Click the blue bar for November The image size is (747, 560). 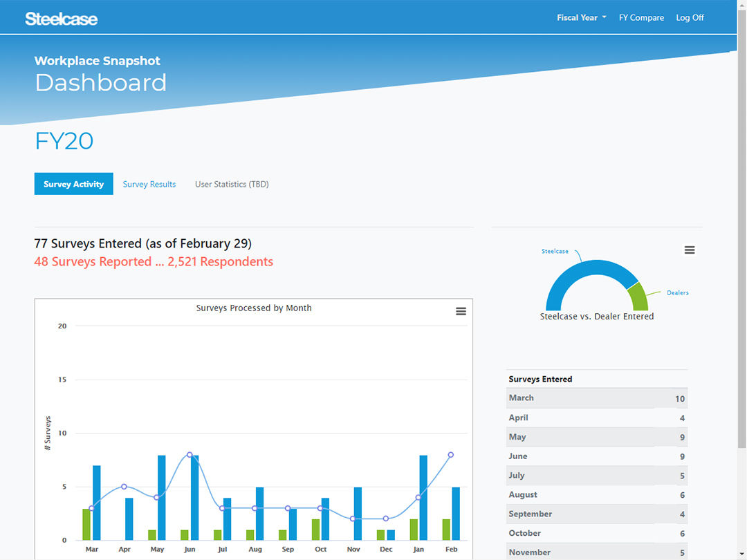tap(358, 513)
